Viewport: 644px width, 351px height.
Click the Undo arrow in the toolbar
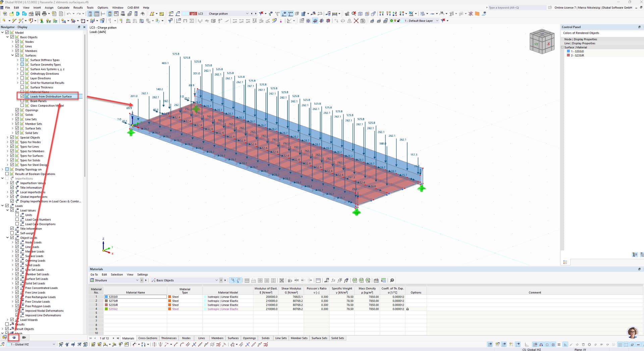coord(69,14)
